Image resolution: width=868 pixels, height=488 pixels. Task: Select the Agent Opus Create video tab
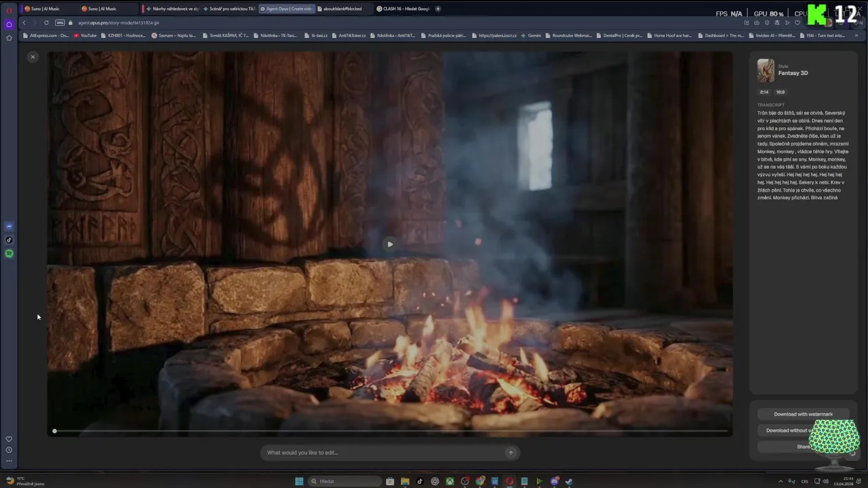tap(287, 9)
